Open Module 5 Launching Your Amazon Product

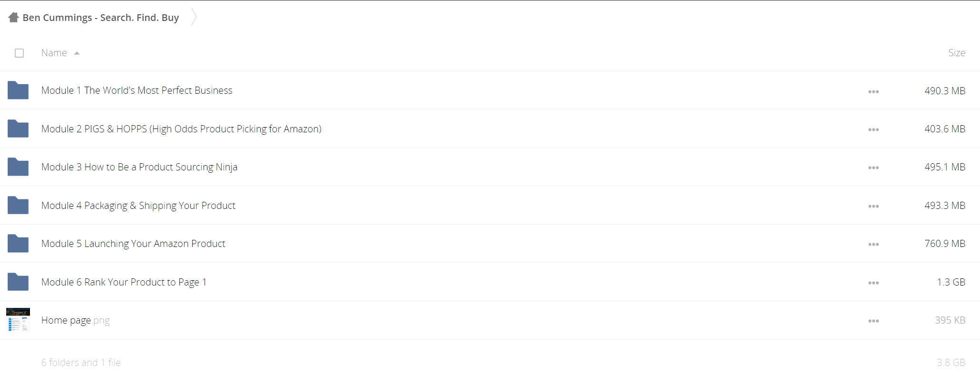[133, 244]
